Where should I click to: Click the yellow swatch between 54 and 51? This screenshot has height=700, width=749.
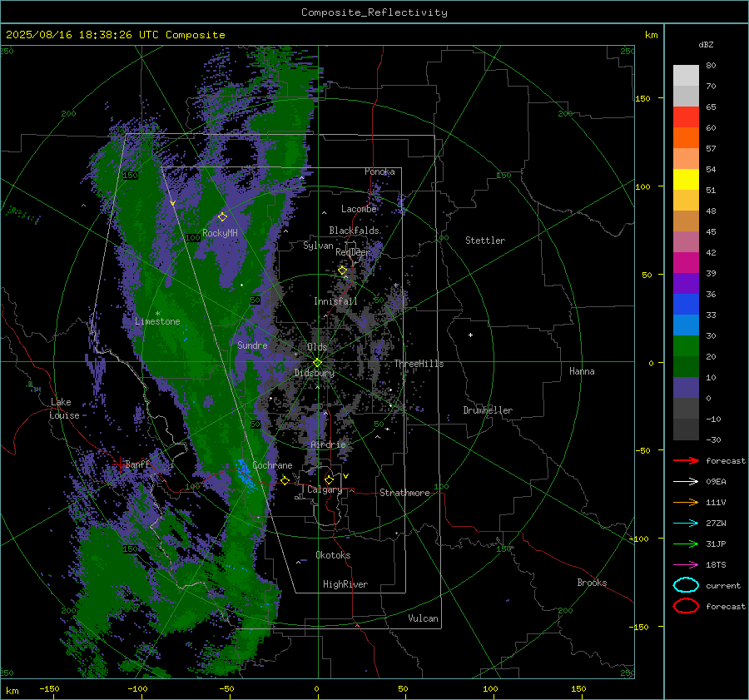point(686,180)
